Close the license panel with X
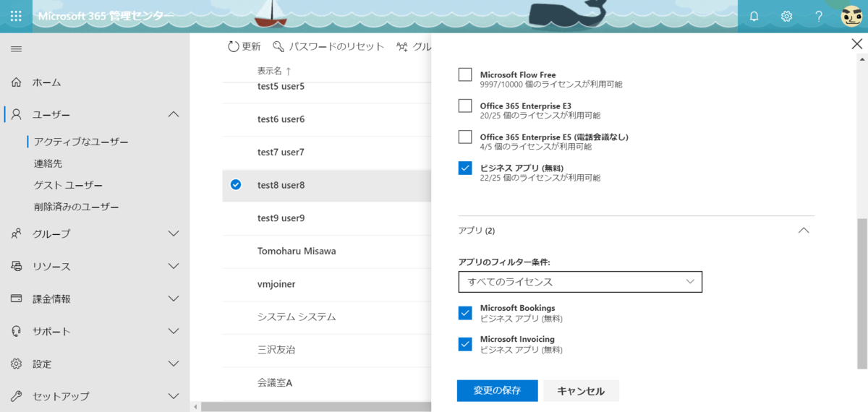Screen dimensions: 868x412 pyautogui.click(x=856, y=44)
